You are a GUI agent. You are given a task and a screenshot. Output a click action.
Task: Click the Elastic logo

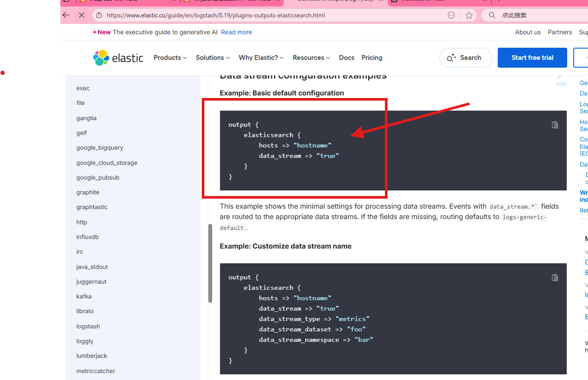118,58
